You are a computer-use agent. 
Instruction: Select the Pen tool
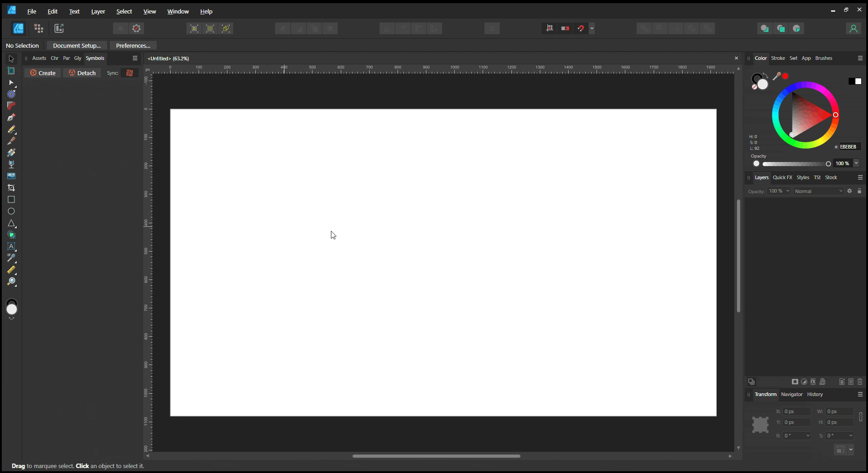coord(11,117)
